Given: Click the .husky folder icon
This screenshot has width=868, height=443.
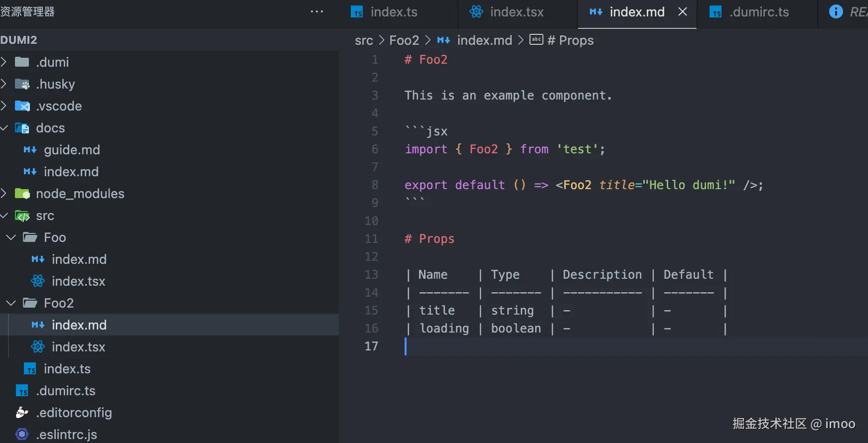Looking at the screenshot, I should (22, 84).
